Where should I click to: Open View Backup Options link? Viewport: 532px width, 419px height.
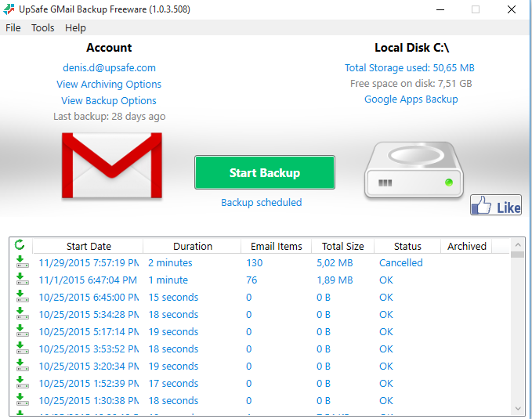[x=109, y=100]
